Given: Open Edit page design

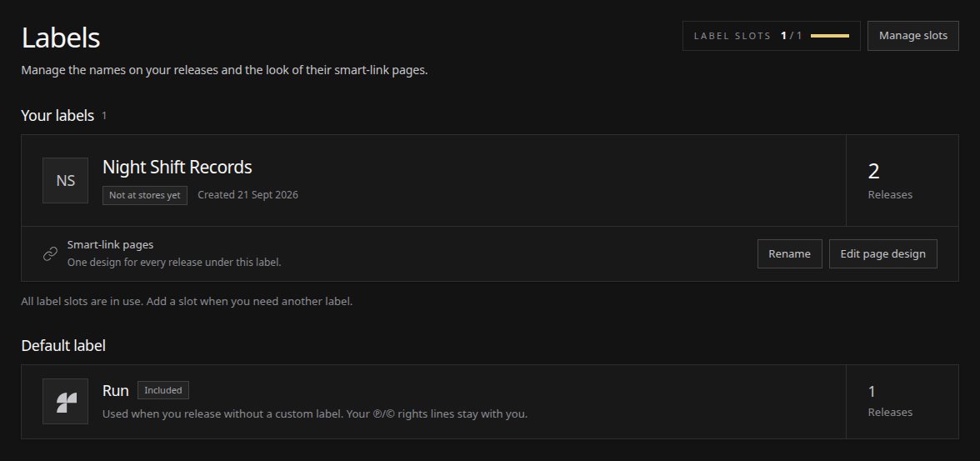Looking at the screenshot, I should click(882, 254).
